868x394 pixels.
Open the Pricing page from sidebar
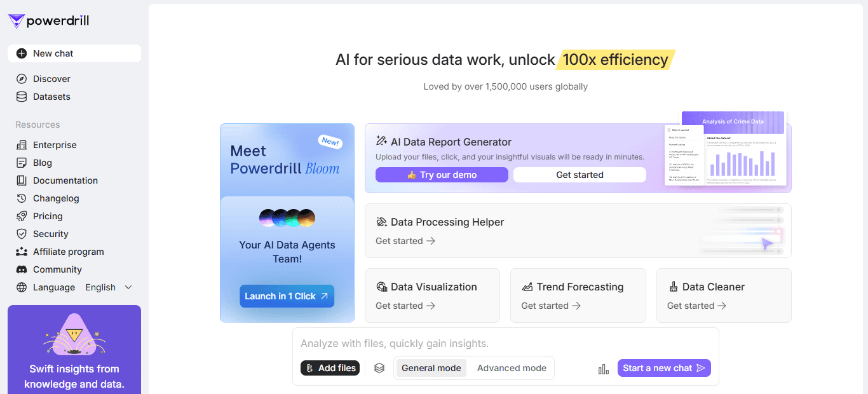click(x=47, y=216)
